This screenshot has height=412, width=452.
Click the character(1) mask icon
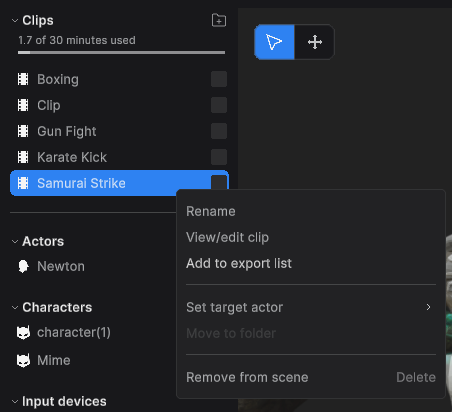pos(23,332)
